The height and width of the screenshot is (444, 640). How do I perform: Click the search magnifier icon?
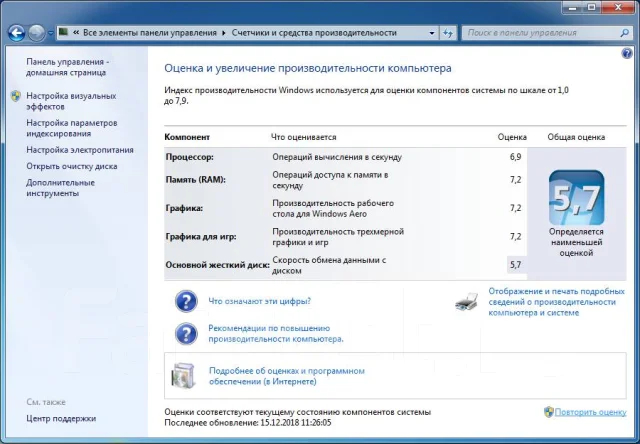624,33
